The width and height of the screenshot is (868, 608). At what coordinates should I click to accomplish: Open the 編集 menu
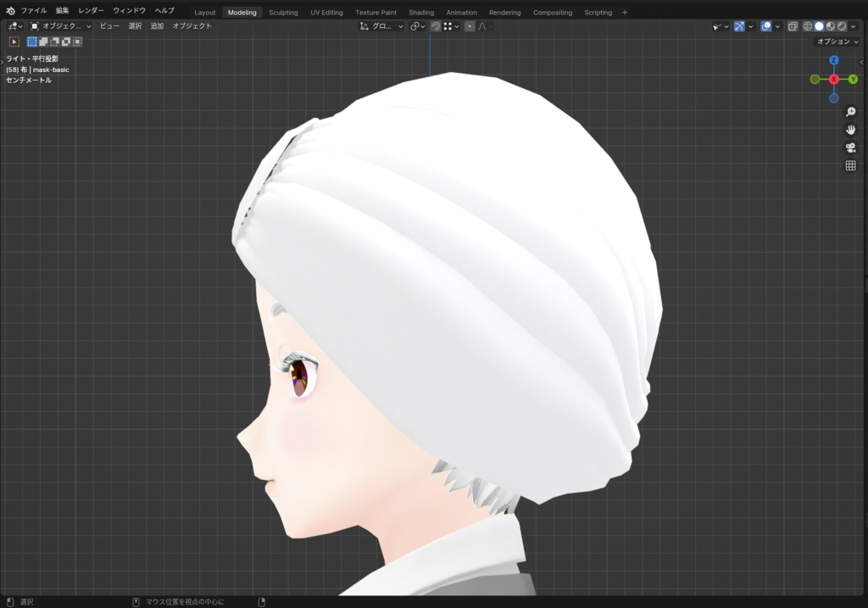click(62, 10)
